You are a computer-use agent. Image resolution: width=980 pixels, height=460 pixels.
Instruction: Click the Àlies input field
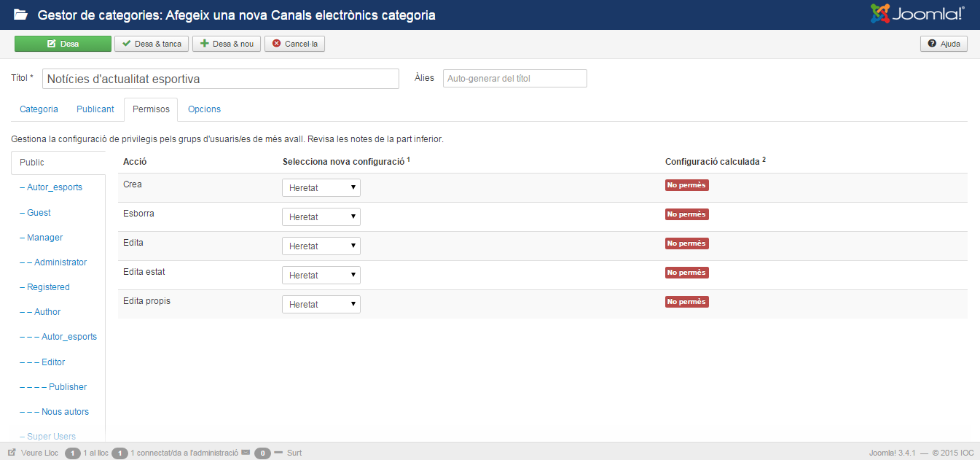pos(514,79)
